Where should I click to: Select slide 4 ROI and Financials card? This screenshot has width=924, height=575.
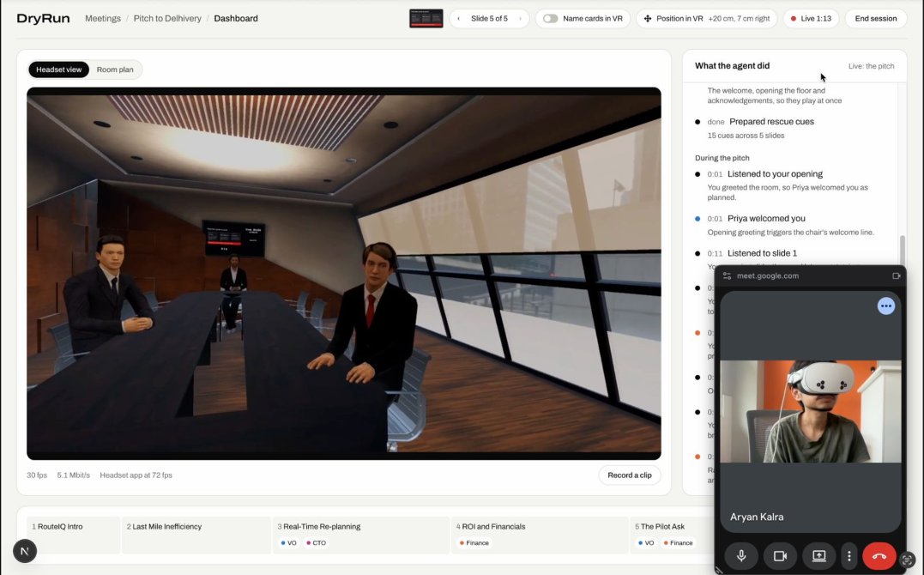(x=540, y=535)
